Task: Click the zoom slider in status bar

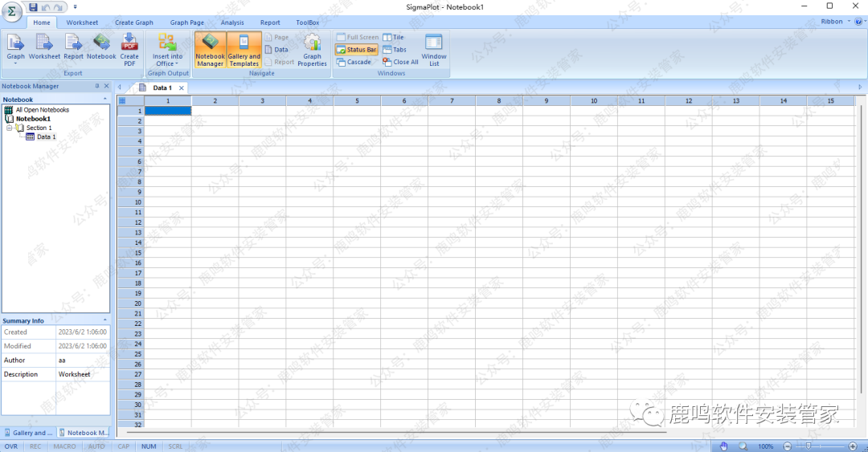Action: coord(818,446)
